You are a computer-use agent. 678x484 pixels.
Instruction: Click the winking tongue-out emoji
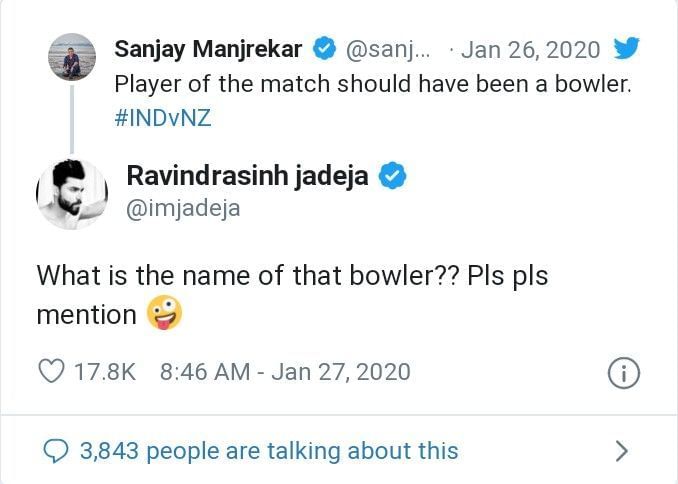click(164, 315)
